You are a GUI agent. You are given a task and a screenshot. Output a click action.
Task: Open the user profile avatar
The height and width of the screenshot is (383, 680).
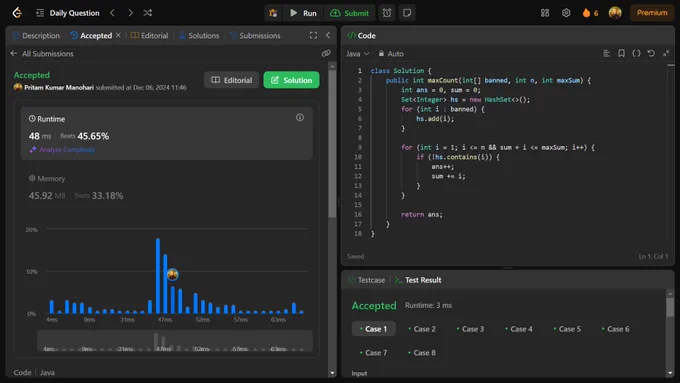click(x=615, y=13)
